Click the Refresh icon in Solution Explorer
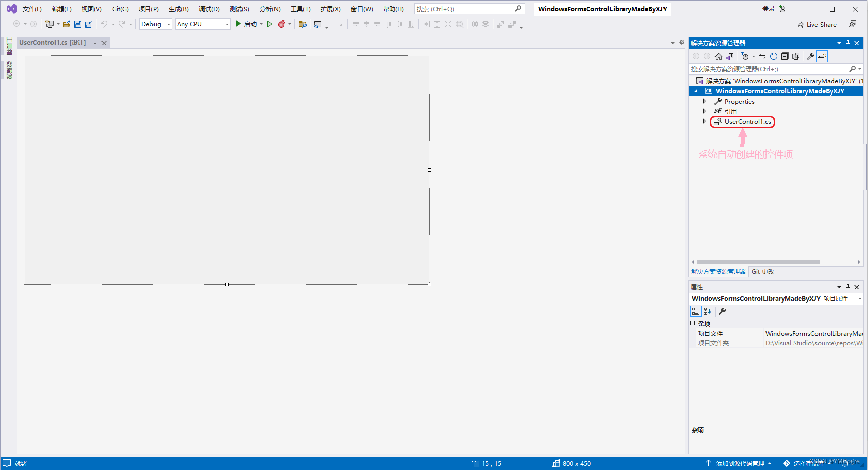Screen dimensions: 868x470 tap(774, 56)
